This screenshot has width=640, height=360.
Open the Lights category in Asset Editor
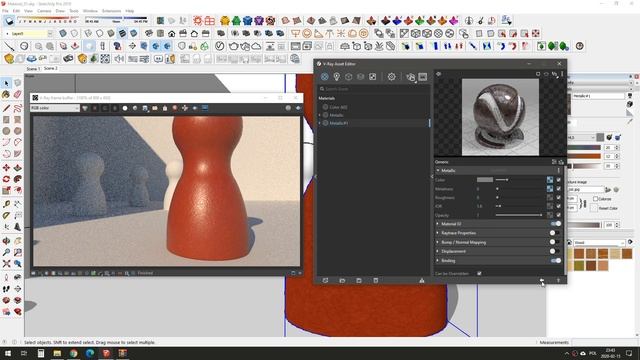336,77
